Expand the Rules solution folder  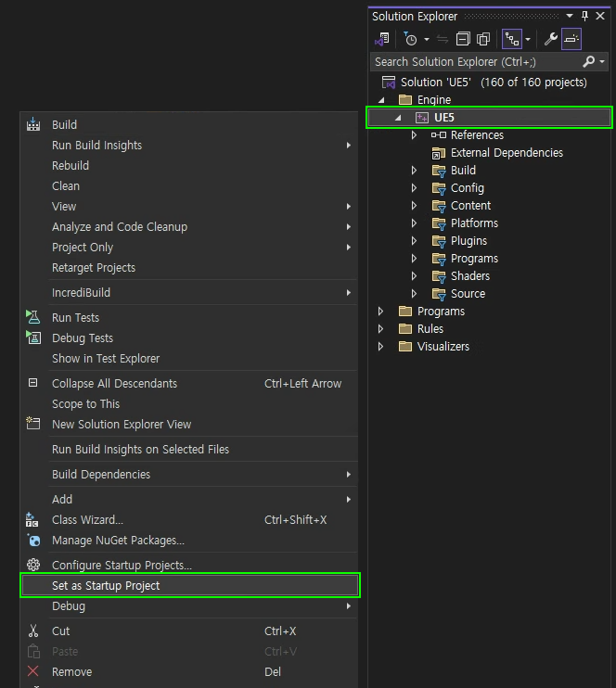point(380,328)
